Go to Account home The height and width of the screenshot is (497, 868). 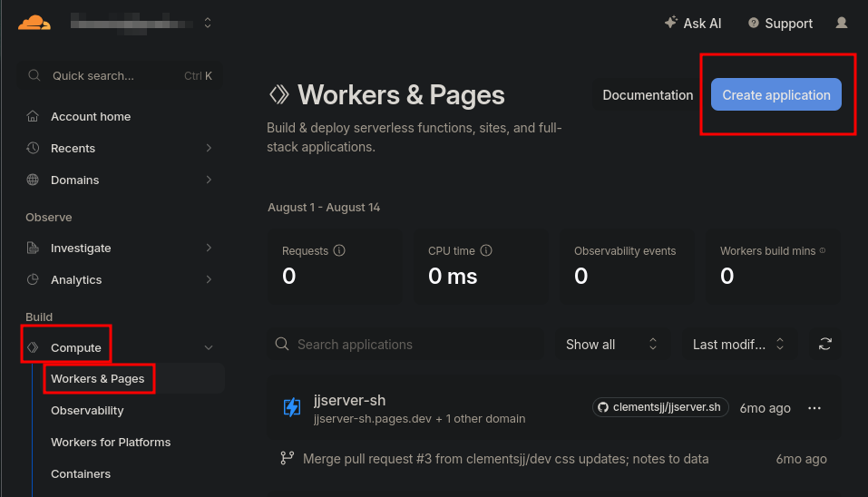(91, 117)
